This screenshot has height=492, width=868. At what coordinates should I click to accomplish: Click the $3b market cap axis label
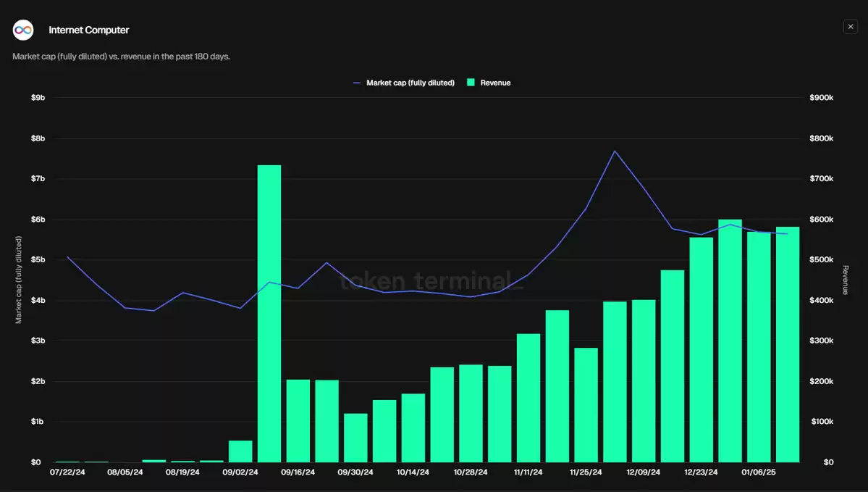pyautogui.click(x=38, y=341)
